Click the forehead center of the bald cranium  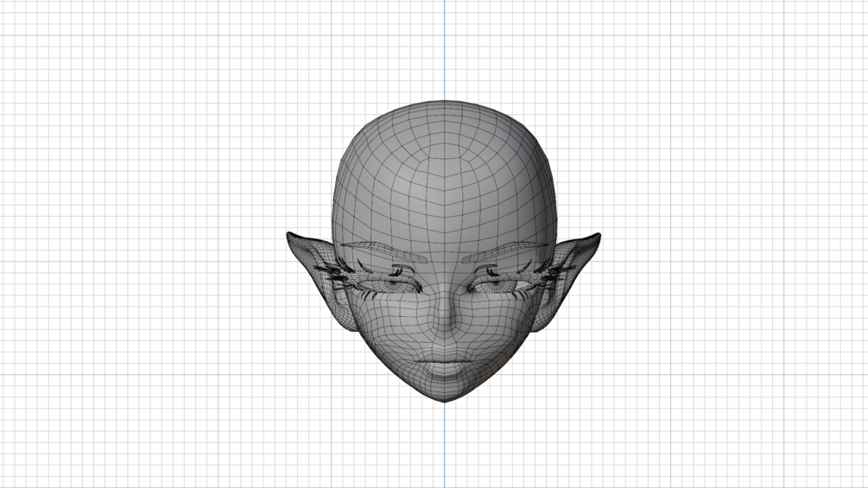[444, 200]
